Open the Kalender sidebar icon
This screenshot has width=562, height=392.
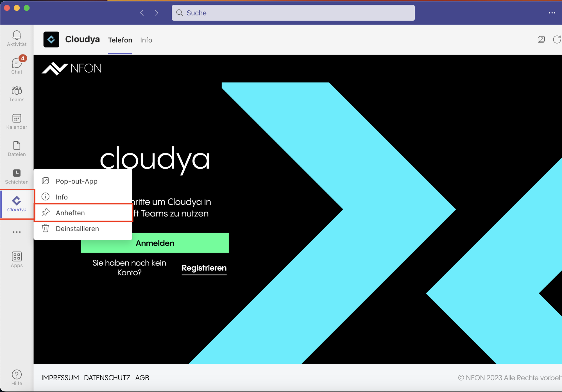17,121
